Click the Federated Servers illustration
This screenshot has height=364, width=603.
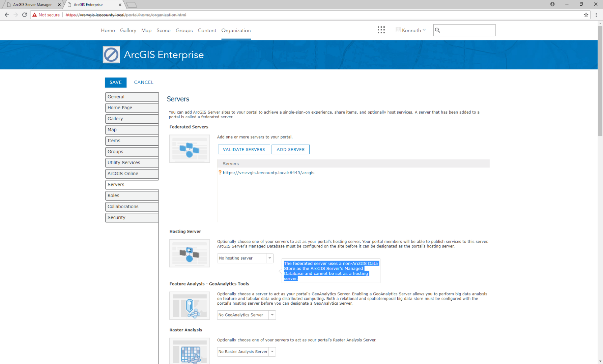(x=190, y=149)
